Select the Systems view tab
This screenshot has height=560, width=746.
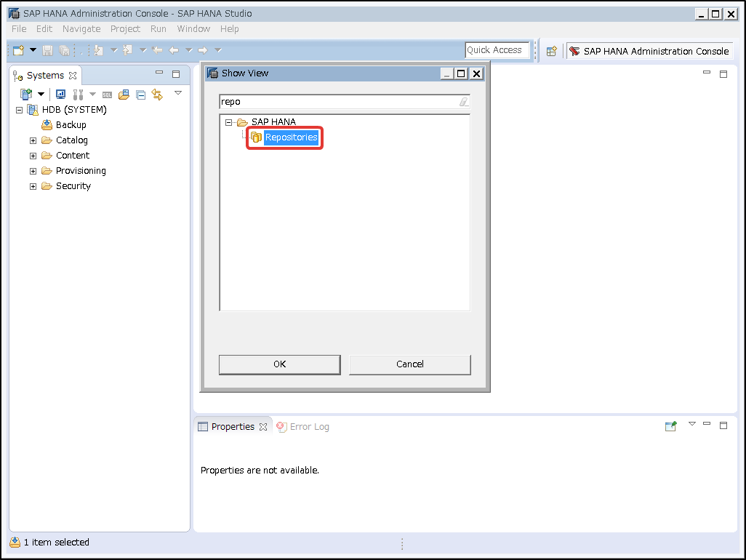point(45,76)
